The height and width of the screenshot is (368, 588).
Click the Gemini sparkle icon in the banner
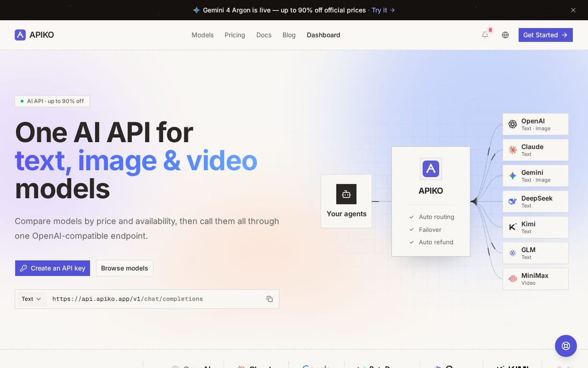196,10
